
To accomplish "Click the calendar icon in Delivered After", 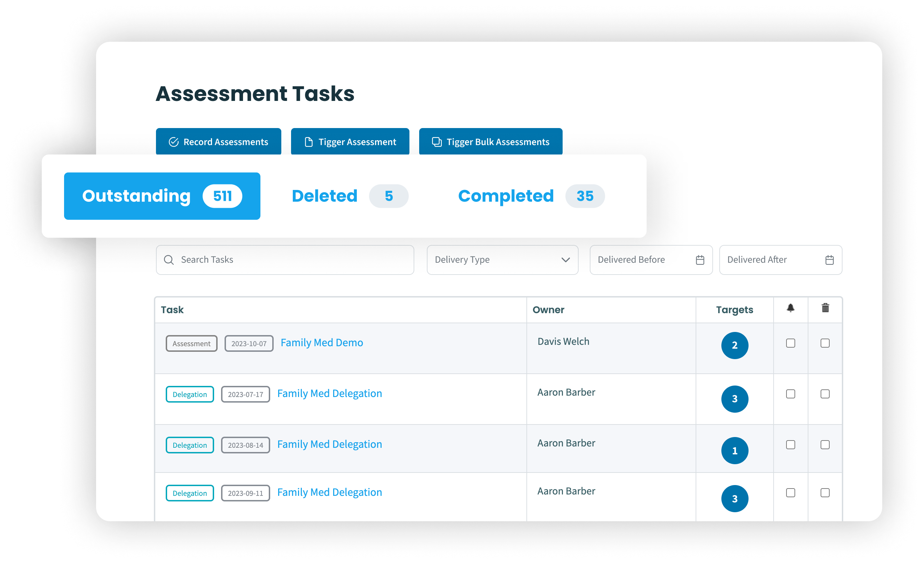I will [x=829, y=260].
